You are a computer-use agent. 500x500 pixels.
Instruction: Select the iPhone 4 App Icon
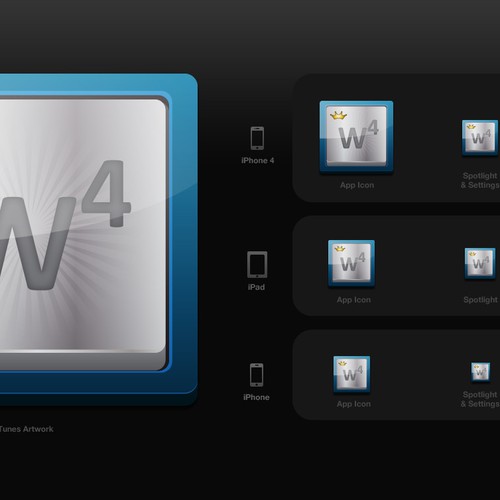(356, 137)
